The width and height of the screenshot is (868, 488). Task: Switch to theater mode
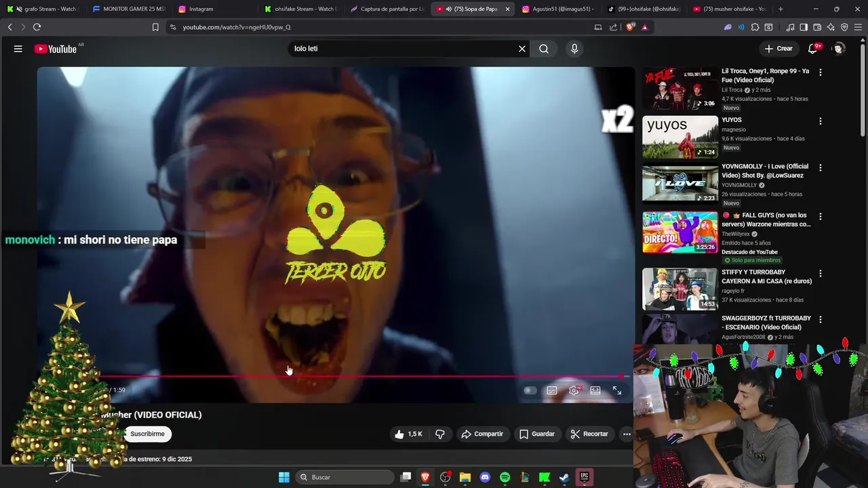595,390
